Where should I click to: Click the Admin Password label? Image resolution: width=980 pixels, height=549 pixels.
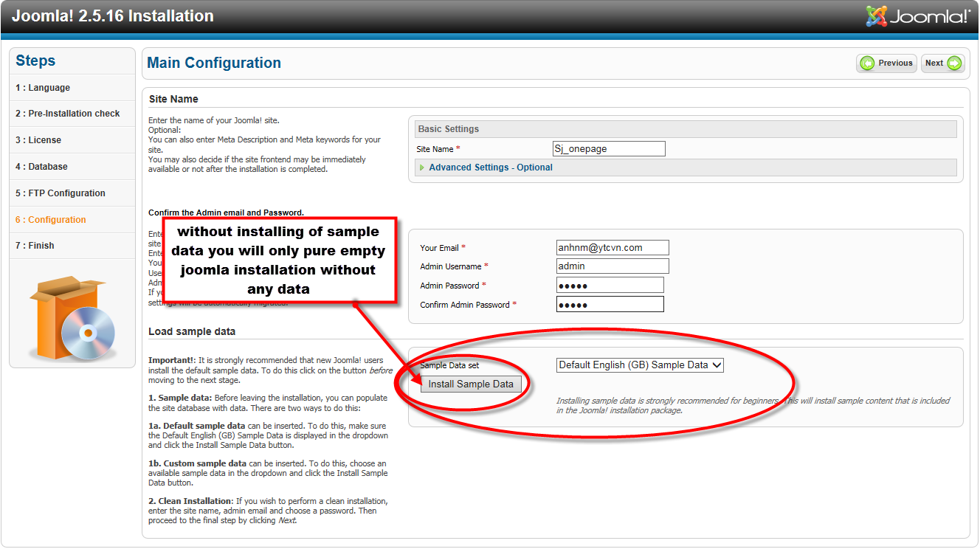pos(453,286)
